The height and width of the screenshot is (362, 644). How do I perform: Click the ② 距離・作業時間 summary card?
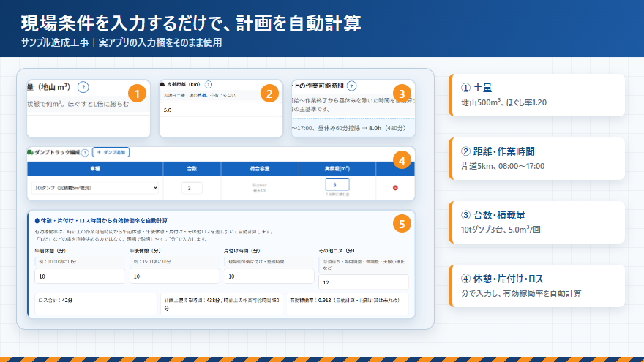537,159
